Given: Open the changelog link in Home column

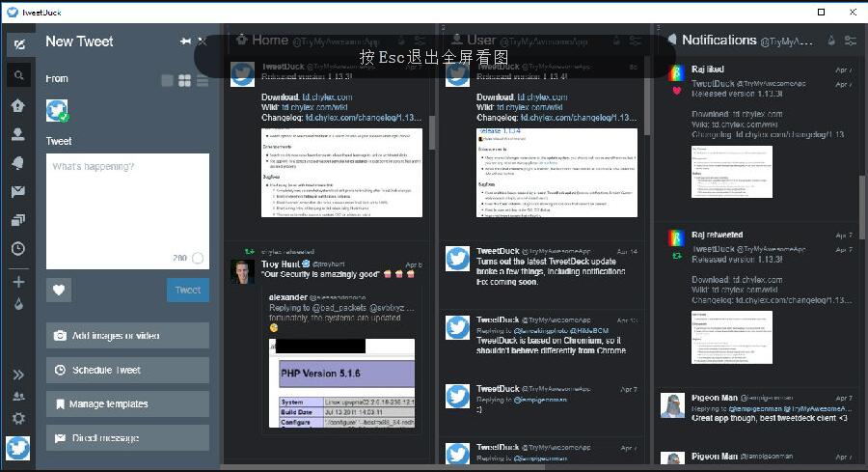Looking at the screenshot, I should click(x=364, y=118).
